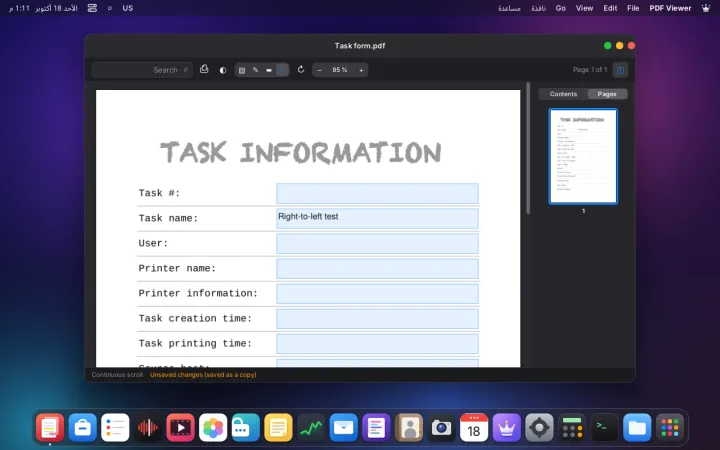Open the Terminal app in dock
This screenshot has height=450, width=720.
(x=604, y=428)
